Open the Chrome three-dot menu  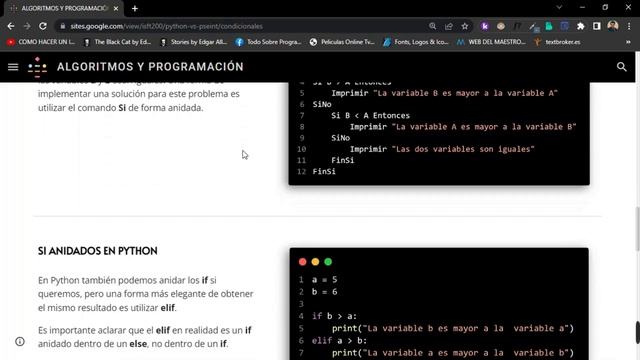pos(629,26)
